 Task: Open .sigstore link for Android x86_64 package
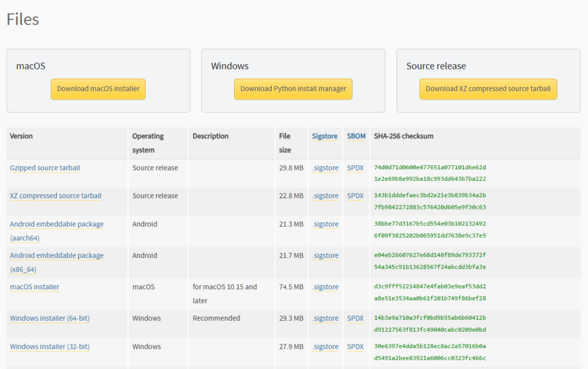coord(325,255)
